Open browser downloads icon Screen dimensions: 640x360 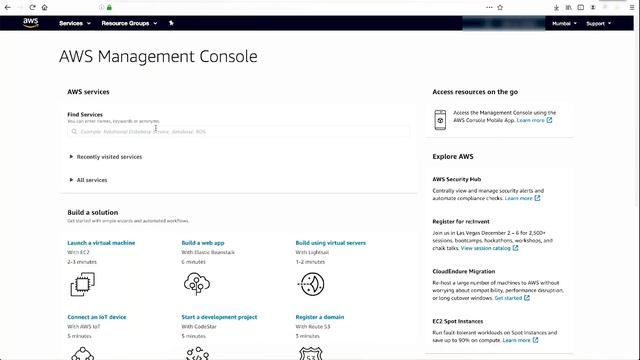coord(556,7)
